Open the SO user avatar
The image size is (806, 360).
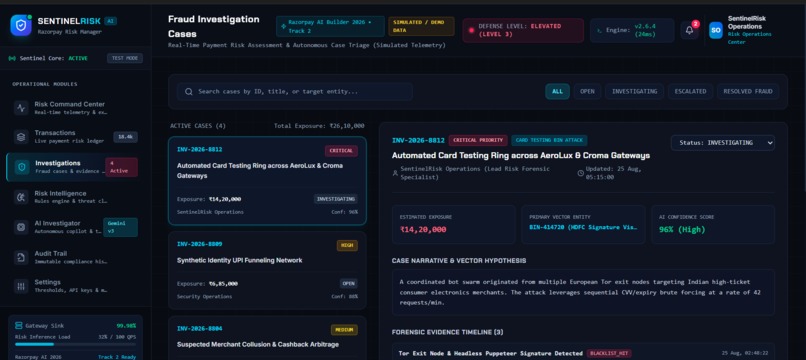click(x=716, y=30)
